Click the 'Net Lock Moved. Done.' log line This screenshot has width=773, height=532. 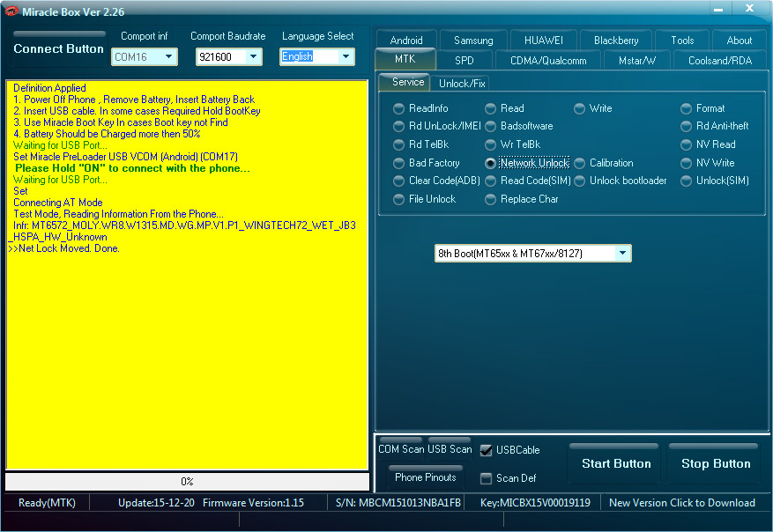coord(64,248)
